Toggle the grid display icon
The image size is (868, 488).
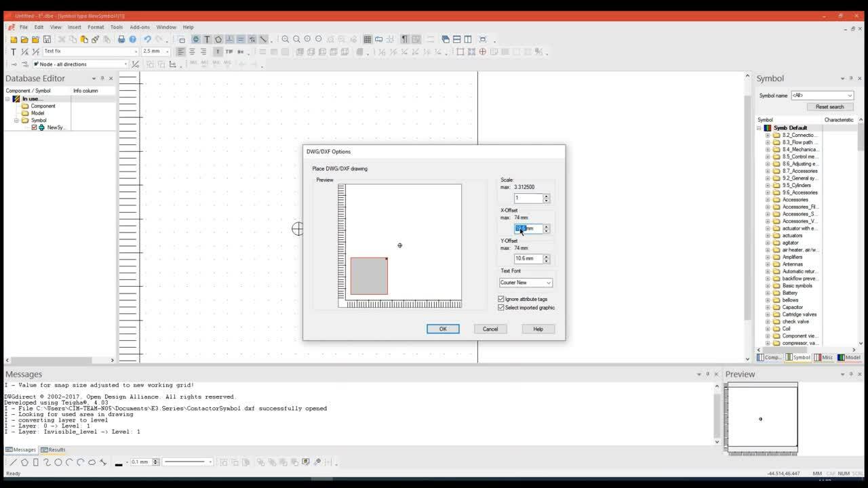368,39
